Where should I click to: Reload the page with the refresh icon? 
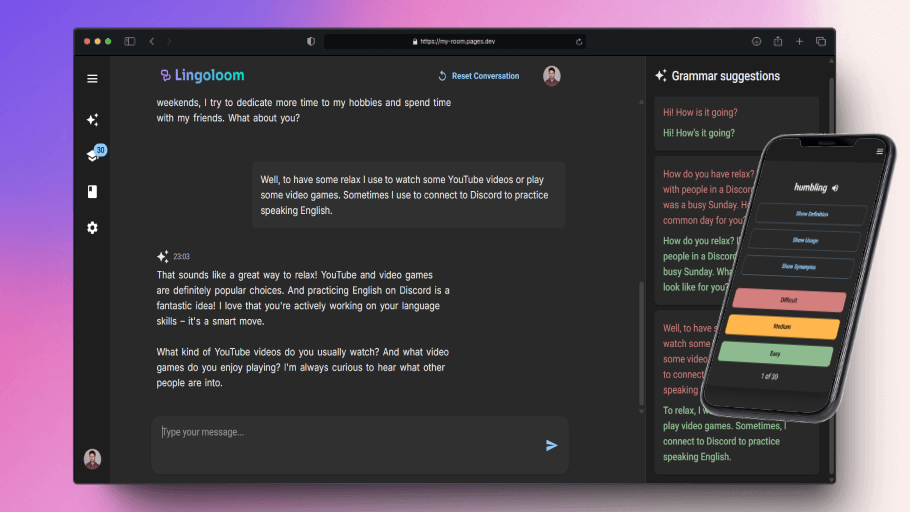point(579,42)
